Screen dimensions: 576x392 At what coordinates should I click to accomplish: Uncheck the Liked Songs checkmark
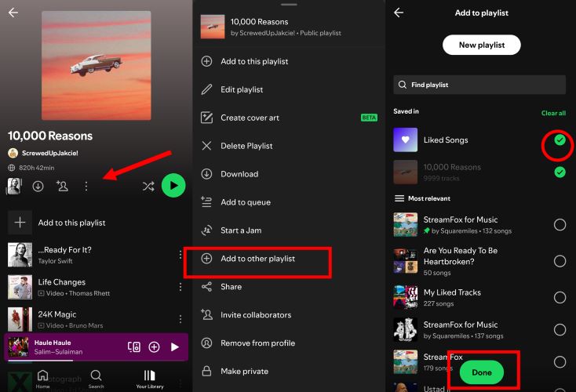560,140
